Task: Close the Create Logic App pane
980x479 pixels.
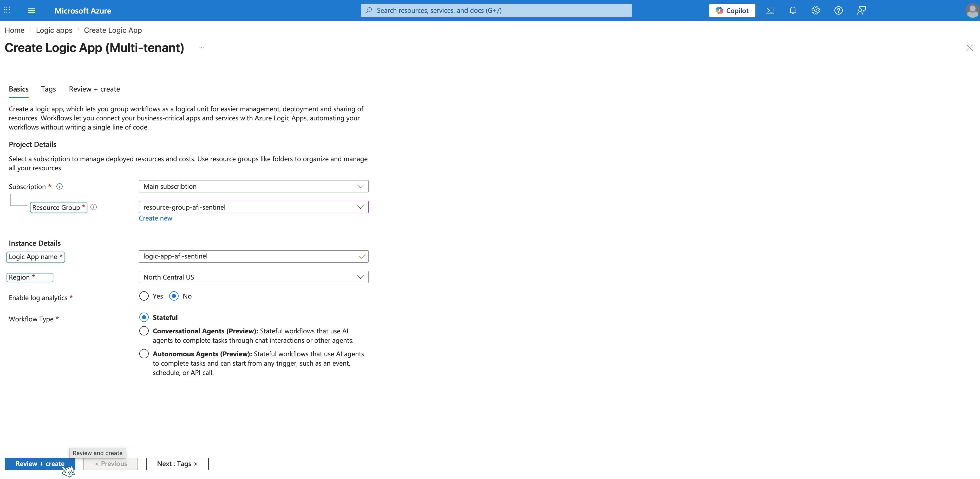Action: pyautogui.click(x=969, y=48)
